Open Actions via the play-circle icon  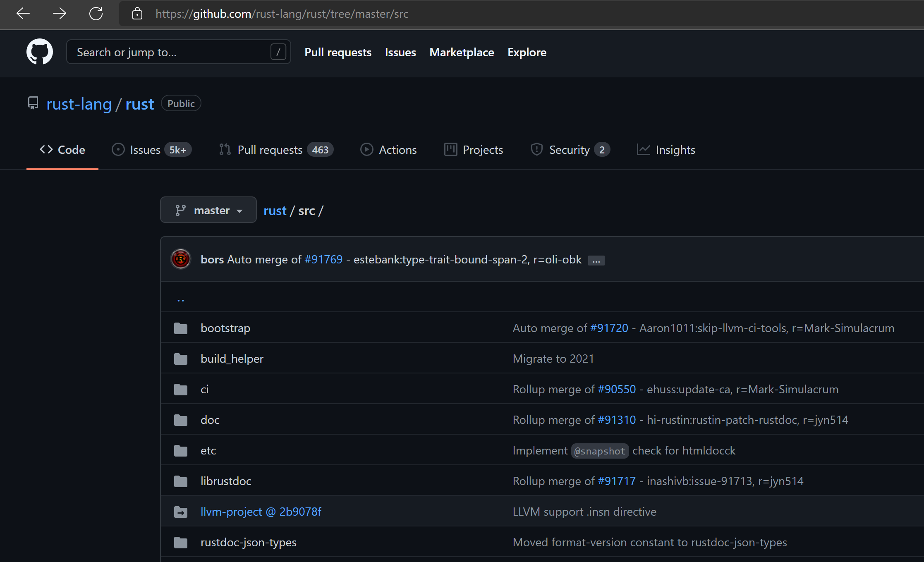[x=366, y=149]
